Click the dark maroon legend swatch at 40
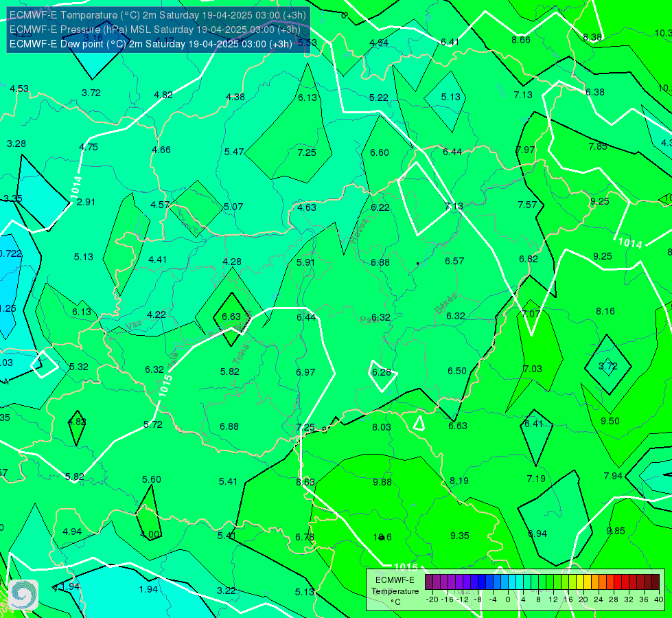This screenshot has height=618, width=672. [x=656, y=582]
